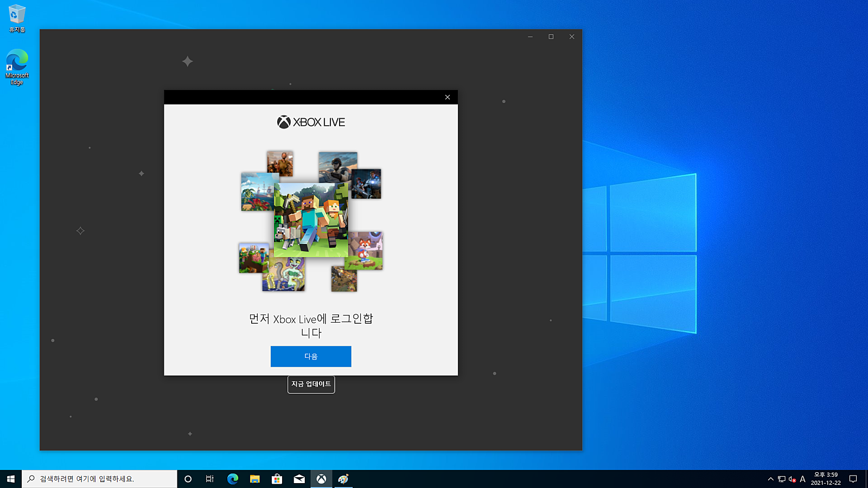Click the central Minecraft game artwork
Screen dimensions: 868x488
(311, 220)
